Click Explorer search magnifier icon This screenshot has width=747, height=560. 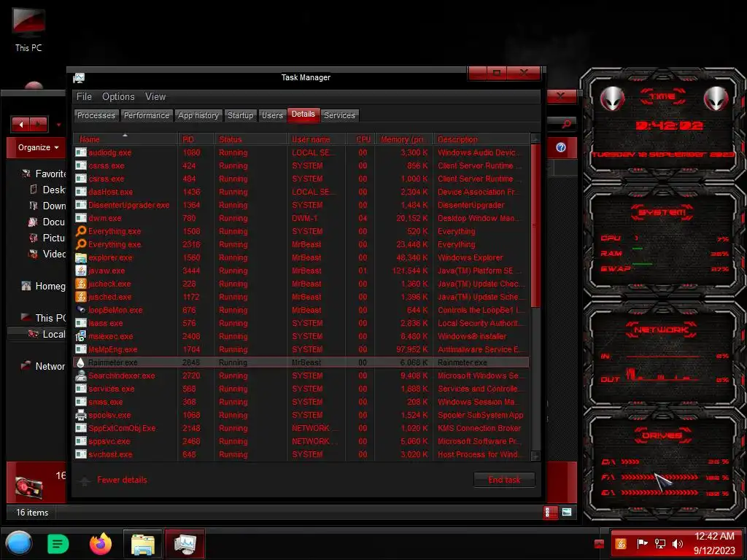[x=566, y=124]
